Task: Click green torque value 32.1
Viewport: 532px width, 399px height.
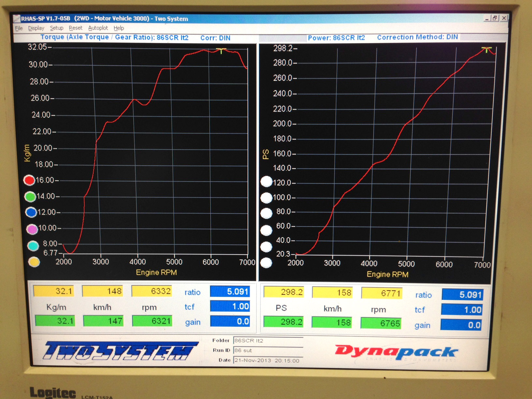Action: (55, 321)
